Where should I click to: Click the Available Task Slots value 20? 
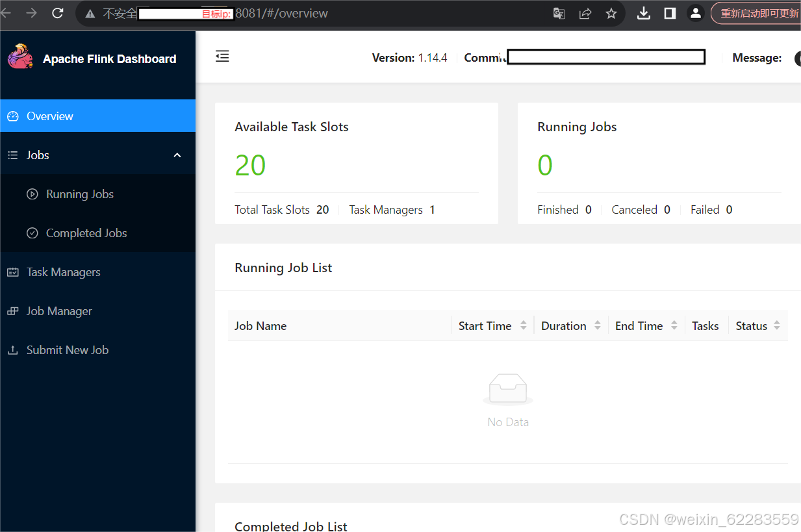[250, 166]
